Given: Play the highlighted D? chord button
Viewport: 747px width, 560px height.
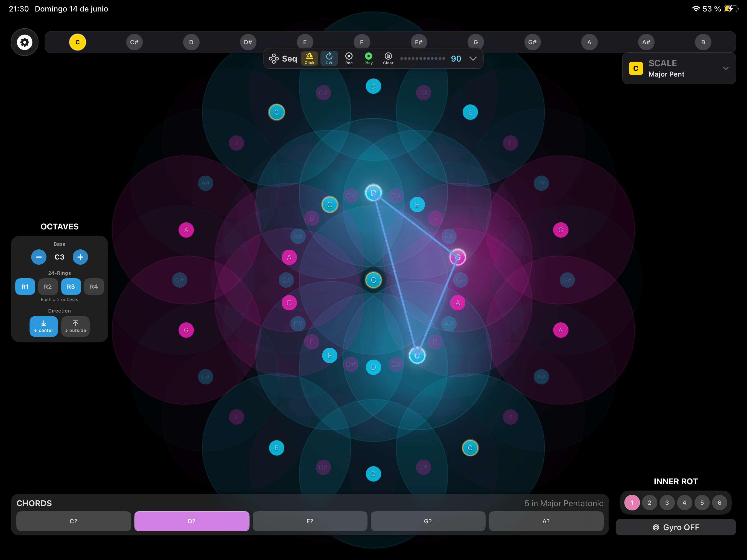Looking at the screenshot, I should (192, 521).
